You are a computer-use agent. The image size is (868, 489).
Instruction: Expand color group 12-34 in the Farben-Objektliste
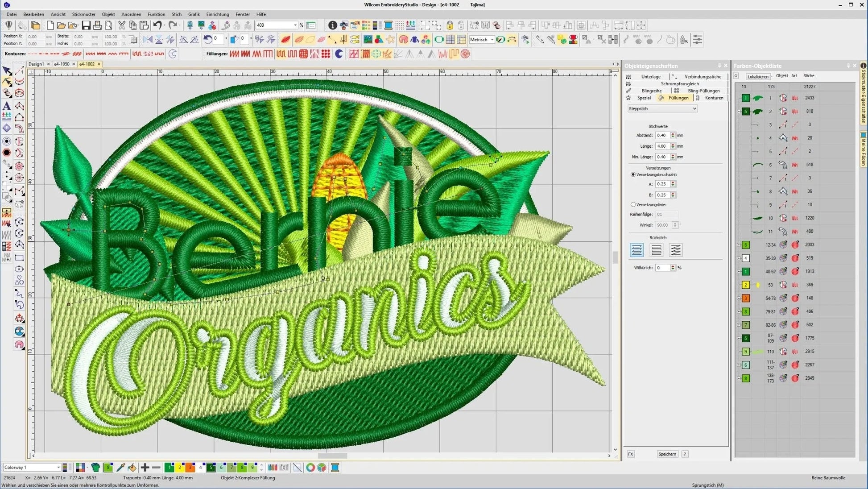click(739, 244)
